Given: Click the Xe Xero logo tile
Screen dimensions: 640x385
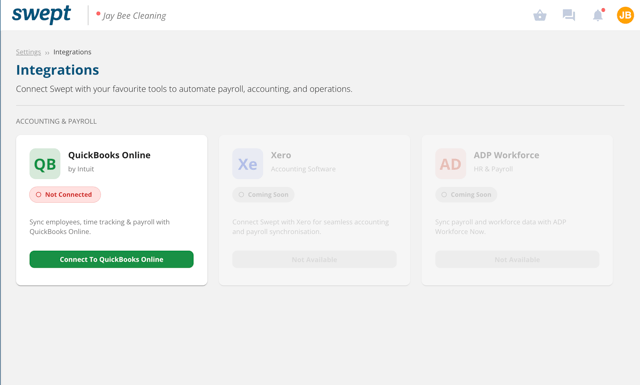Looking at the screenshot, I should (248, 164).
